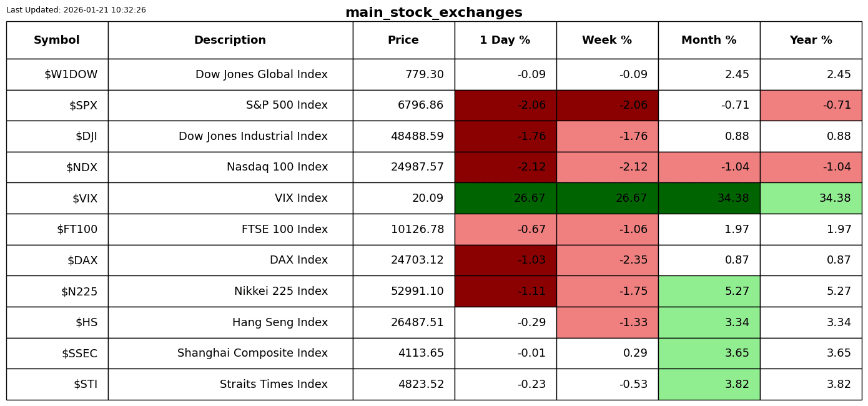The image size is (868, 406).
Task: Click the 1 Day % column header
Action: (505, 41)
